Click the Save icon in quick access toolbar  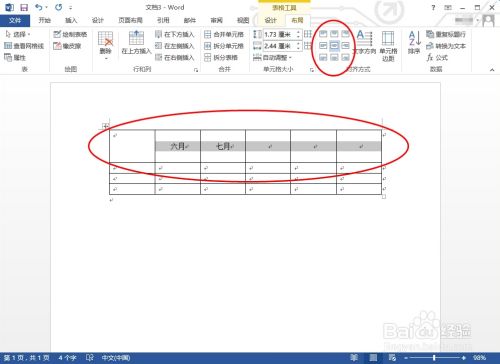tap(24, 7)
